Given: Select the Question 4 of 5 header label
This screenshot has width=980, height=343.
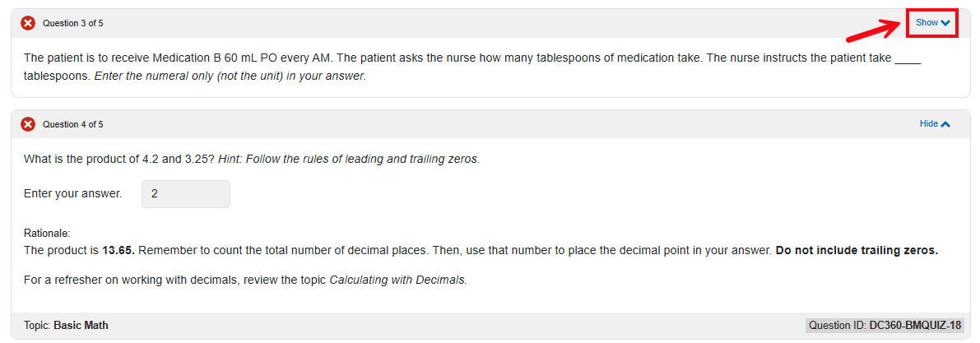Looking at the screenshot, I should (73, 124).
